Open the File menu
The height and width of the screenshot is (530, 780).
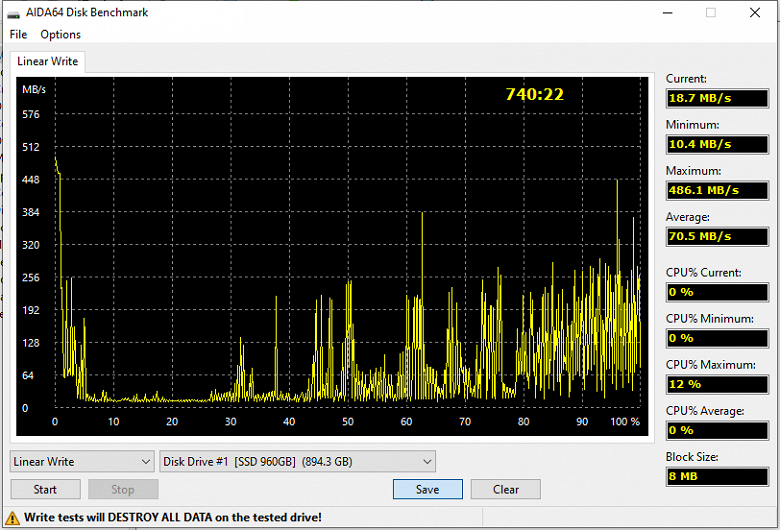tap(18, 34)
